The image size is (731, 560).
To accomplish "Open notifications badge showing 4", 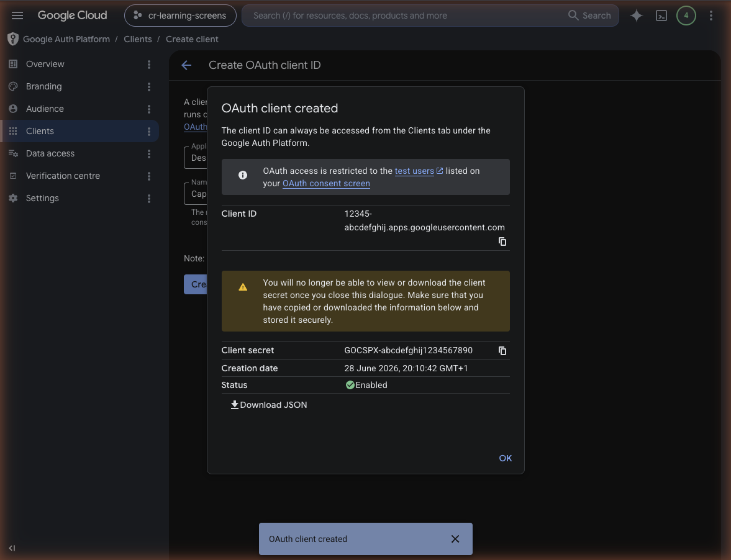I will (686, 16).
